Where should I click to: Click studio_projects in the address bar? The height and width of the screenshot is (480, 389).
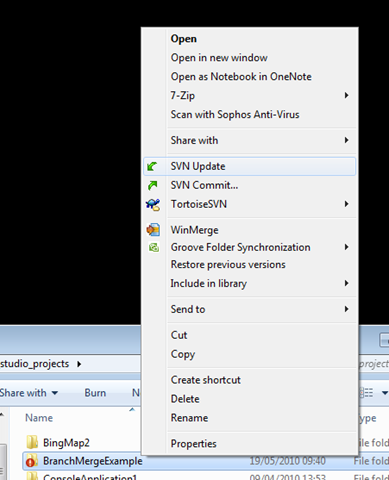click(x=35, y=364)
